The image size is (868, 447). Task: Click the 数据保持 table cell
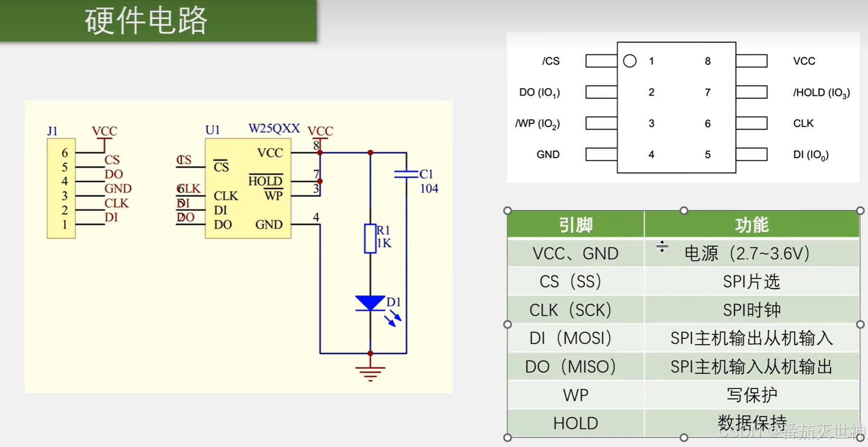click(x=752, y=423)
